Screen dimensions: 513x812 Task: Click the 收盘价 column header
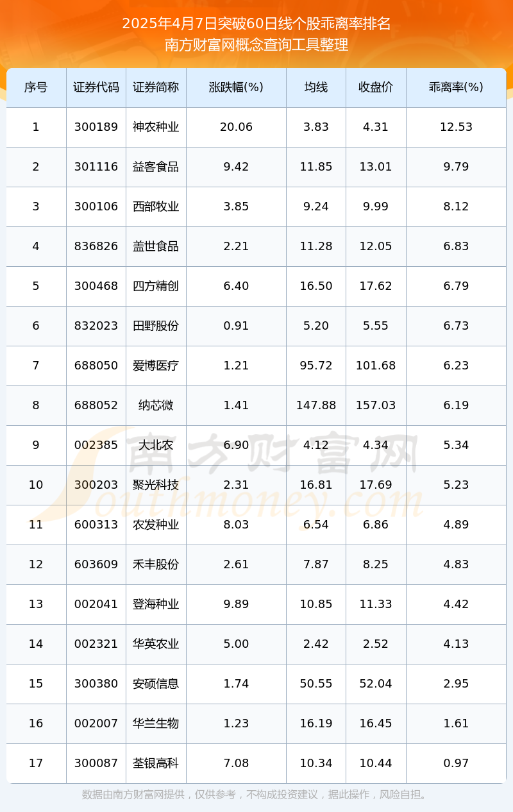pyautogui.click(x=376, y=87)
